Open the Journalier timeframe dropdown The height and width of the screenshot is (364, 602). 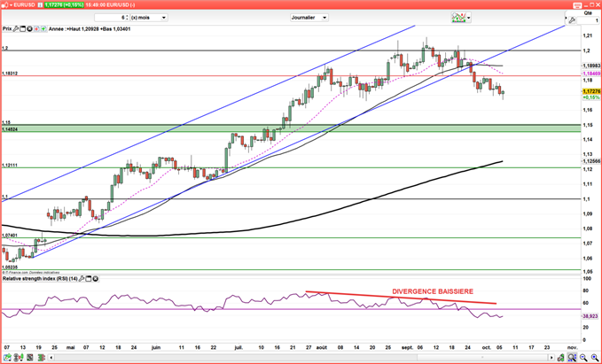click(x=309, y=18)
